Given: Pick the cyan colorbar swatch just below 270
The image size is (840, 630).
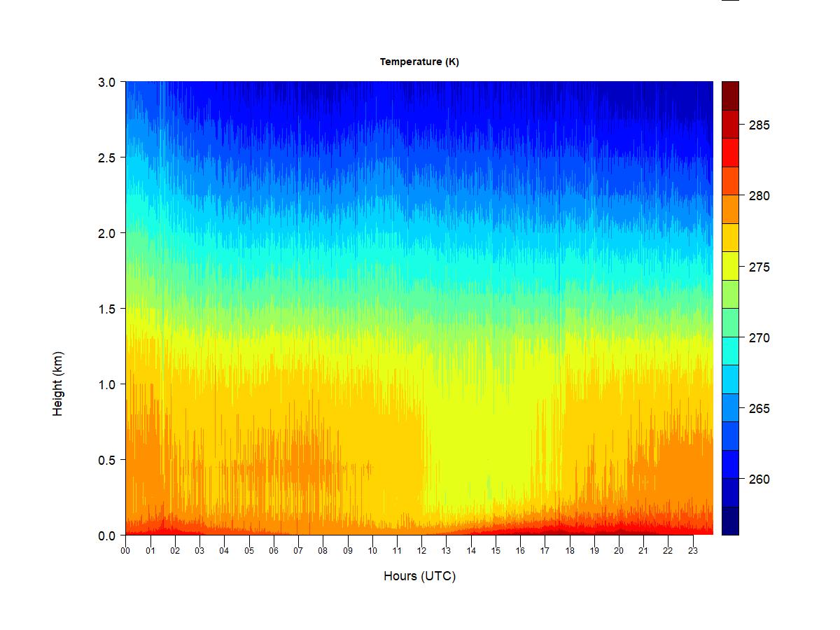Looking at the screenshot, I should (x=730, y=351).
